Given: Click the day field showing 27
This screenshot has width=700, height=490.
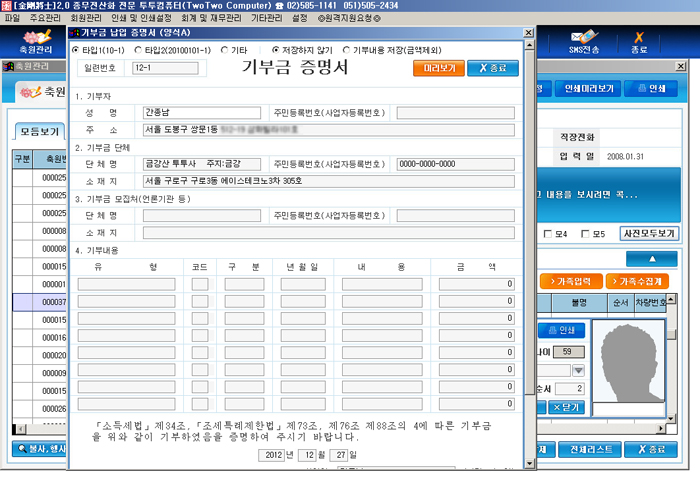Looking at the screenshot, I should pos(338,455).
